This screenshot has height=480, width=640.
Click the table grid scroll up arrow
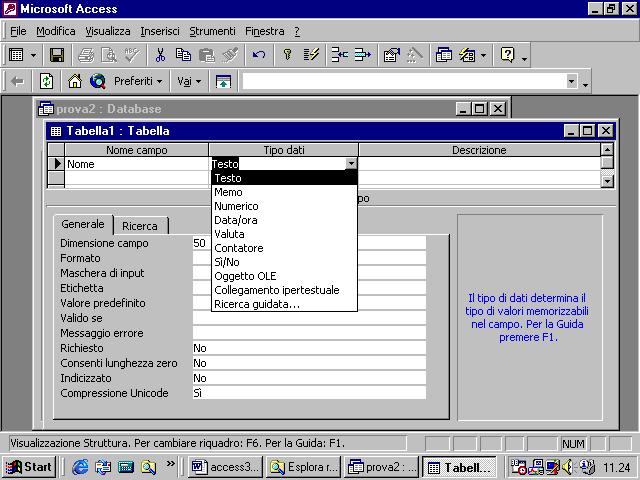click(607, 150)
